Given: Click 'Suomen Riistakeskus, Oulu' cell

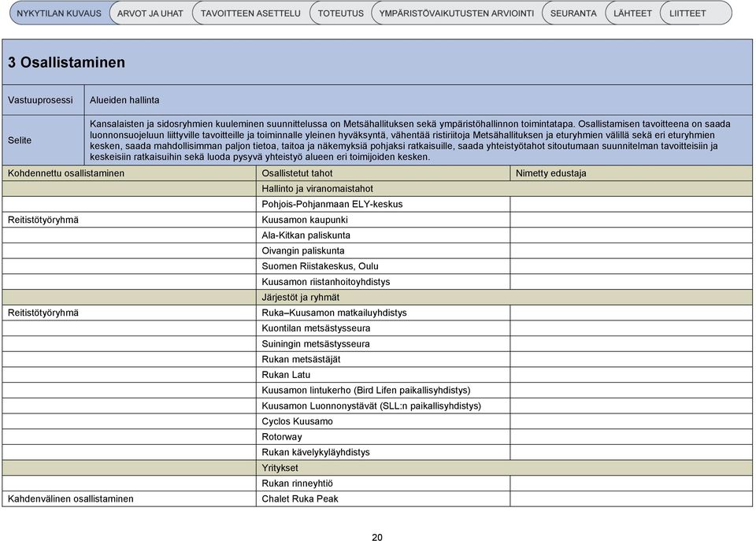Looking at the screenshot, I should tap(383, 266).
